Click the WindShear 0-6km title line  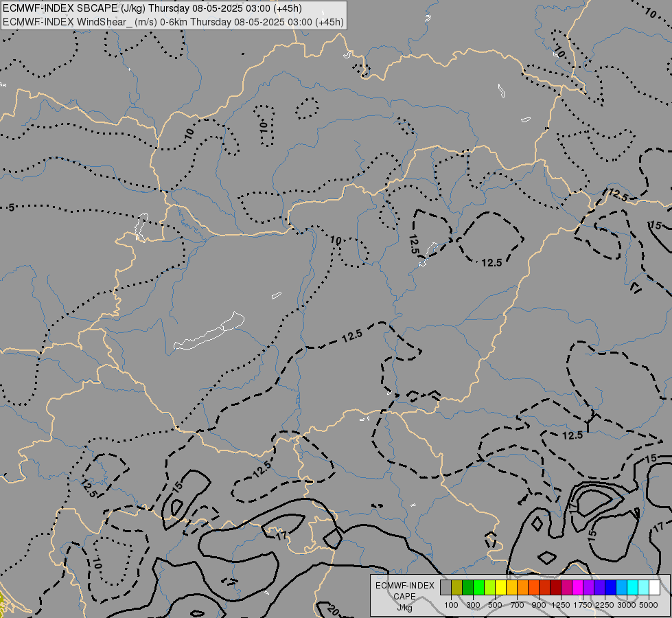point(173,22)
